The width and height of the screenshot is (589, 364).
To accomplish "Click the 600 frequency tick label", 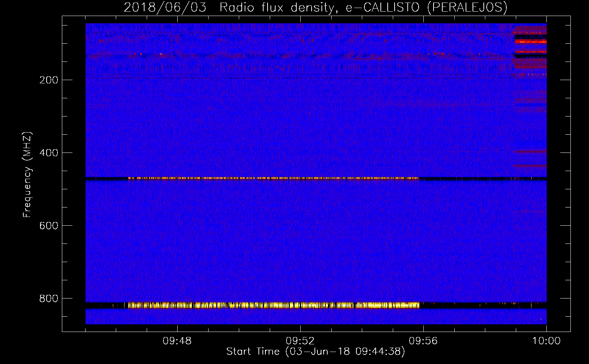I will click(48, 226).
